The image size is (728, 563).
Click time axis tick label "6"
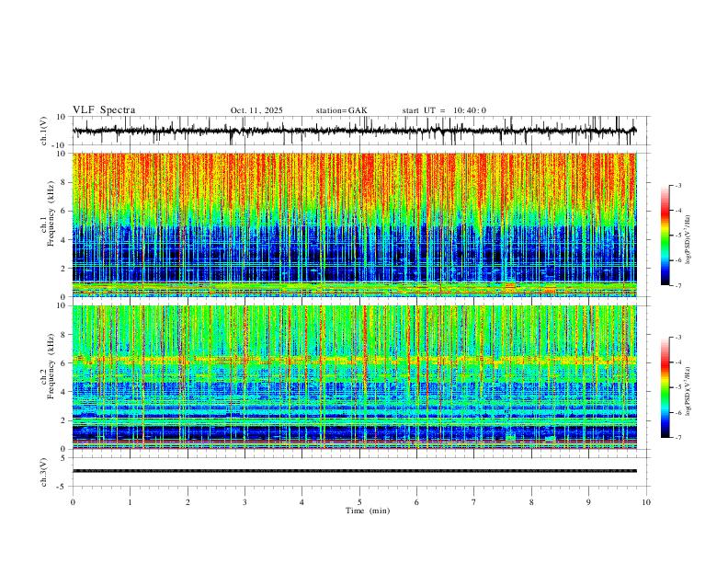pos(416,502)
